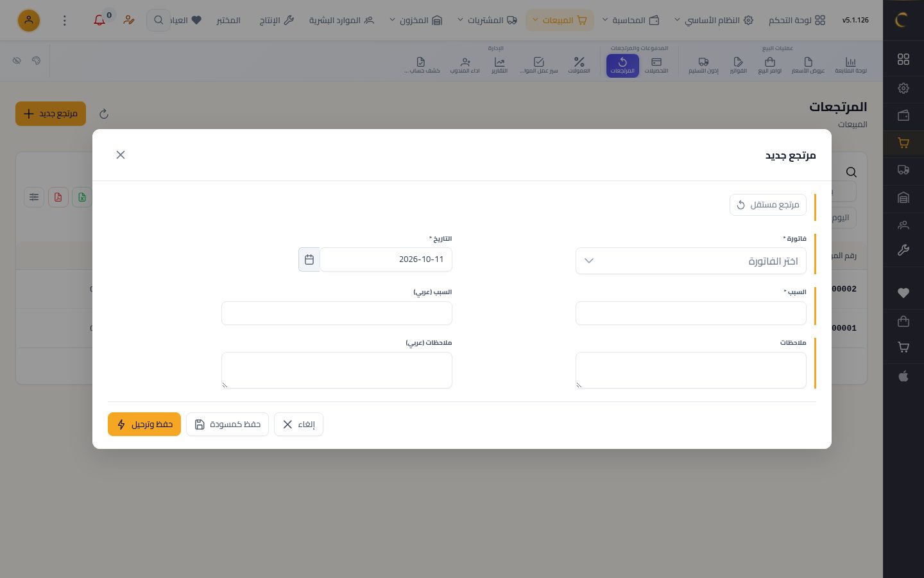This screenshot has height=578, width=924.
Task: Expand the المشتريات purchases menu
Action: (x=487, y=20)
